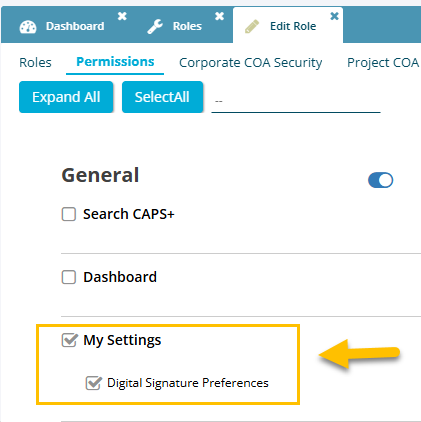Screen dimensions: 421x422
Task: Close the Edit Role tab
Action: [334, 16]
